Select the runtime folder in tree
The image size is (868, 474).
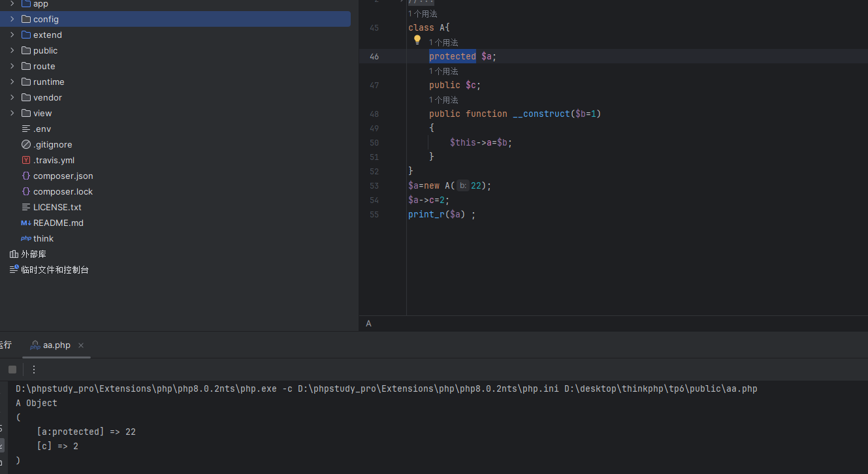(48, 82)
